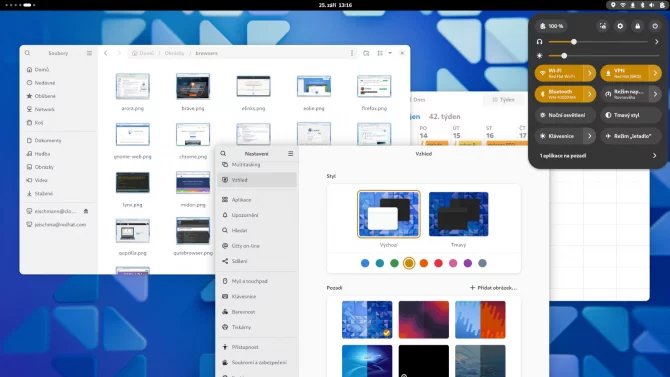This screenshot has width=670, height=377.
Task: Click search icon in Nastavení window
Action: point(223,153)
